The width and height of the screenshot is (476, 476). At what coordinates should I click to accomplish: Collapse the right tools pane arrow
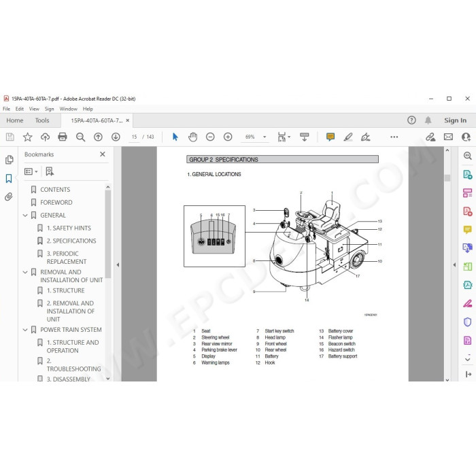pyautogui.click(x=454, y=265)
